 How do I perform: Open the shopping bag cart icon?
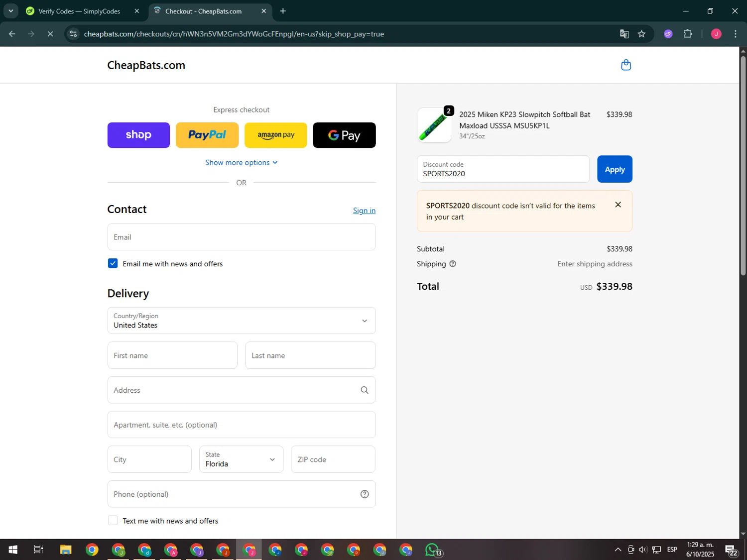tap(626, 65)
